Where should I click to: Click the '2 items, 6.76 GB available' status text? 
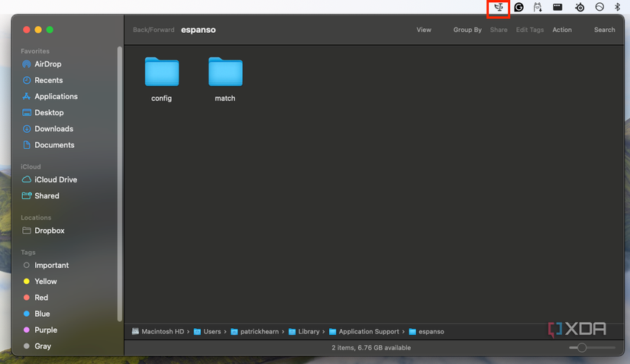tap(371, 347)
